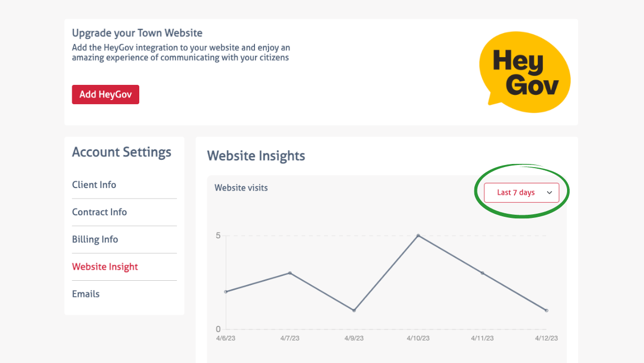Click the 4/6/23 data point on chart
The width and height of the screenshot is (644, 363).
226,292
